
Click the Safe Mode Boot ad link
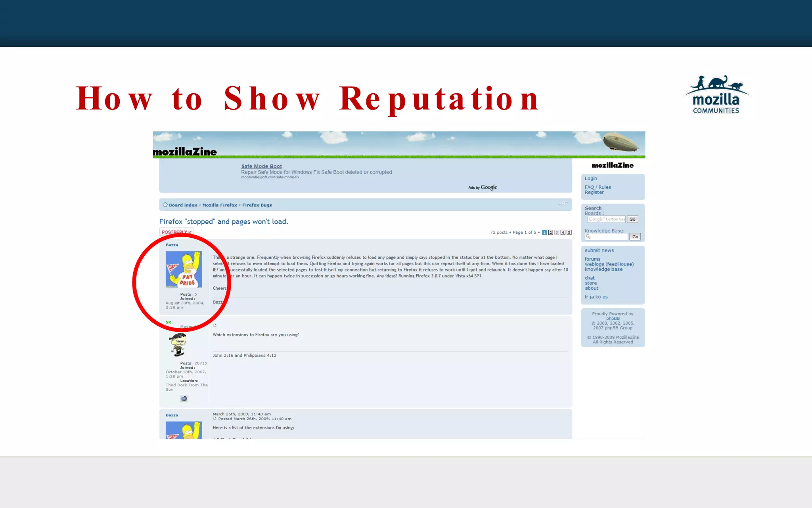pos(261,166)
